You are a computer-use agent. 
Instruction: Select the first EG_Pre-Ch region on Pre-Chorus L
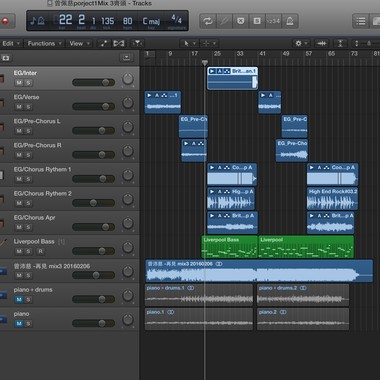(x=193, y=126)
